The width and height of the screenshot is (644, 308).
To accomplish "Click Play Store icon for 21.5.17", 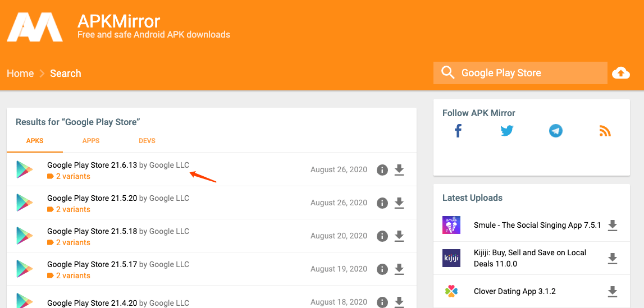I will coord(25,269).
